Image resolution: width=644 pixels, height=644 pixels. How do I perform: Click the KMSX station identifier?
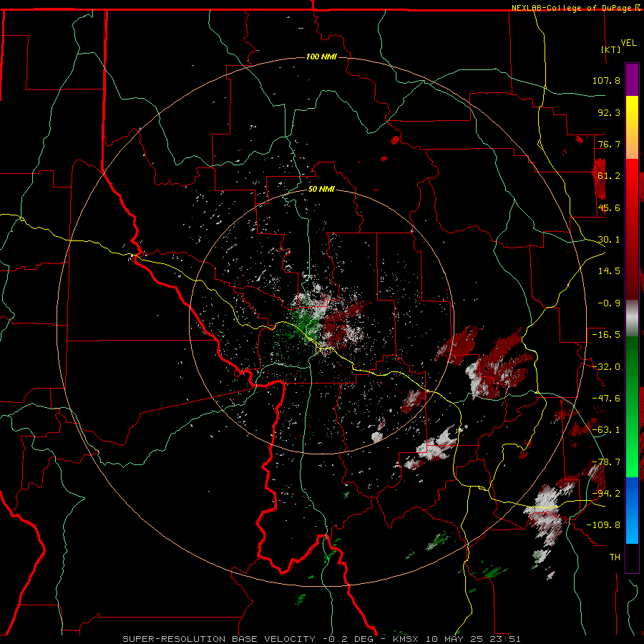click(x=406, y=639)
